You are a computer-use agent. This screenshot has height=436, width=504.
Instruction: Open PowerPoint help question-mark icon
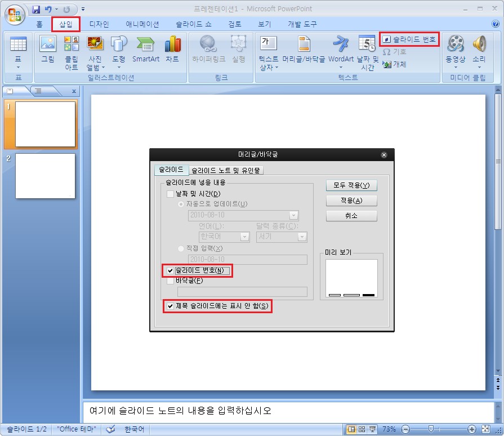pyautogui.click(x=496, y=24)
